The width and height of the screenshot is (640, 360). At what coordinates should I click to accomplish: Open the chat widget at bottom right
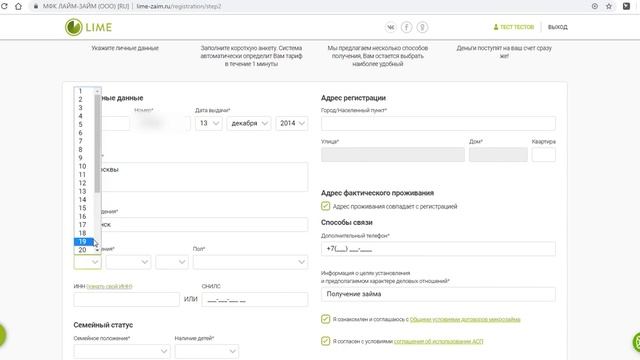click(637, 342)
